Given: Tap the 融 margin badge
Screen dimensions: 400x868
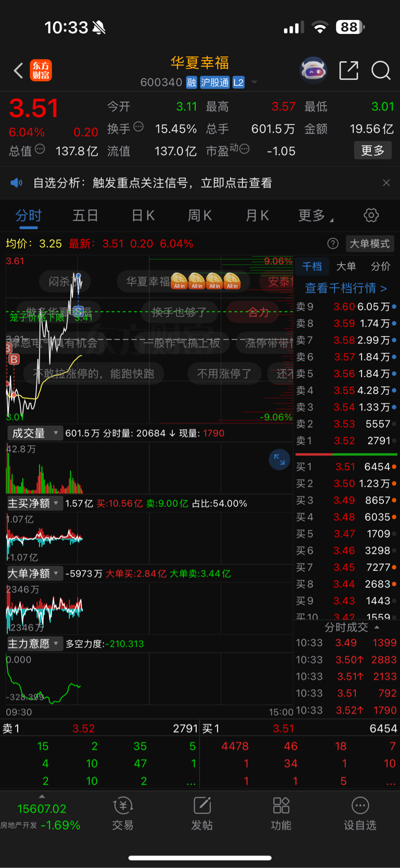Looking at the screenshot, I should [x=191, y=82].
